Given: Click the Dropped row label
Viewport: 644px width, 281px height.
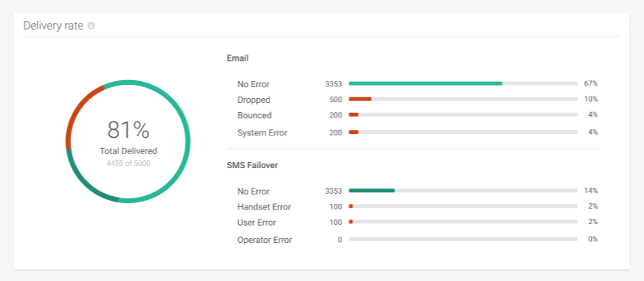Looking at the screenshot, I should point(254,100).
